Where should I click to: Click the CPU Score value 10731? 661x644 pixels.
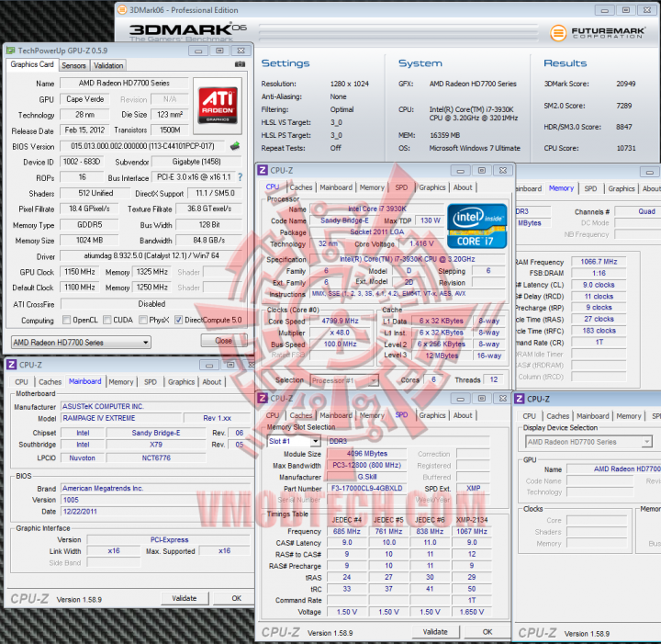625,148
